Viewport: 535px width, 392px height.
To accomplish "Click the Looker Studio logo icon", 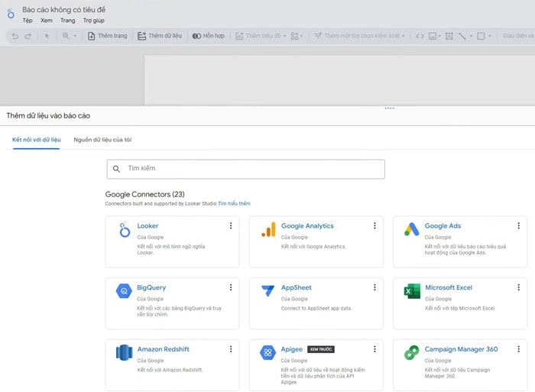I will 11,14.
